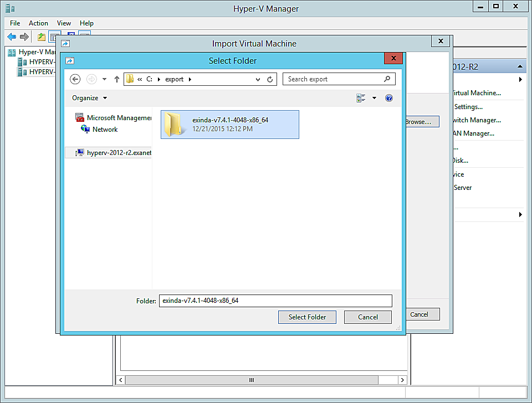This screenshot has width=532, height=403.
Task: Click the export breadcrumb in address bar
Action: coord(175,79)
